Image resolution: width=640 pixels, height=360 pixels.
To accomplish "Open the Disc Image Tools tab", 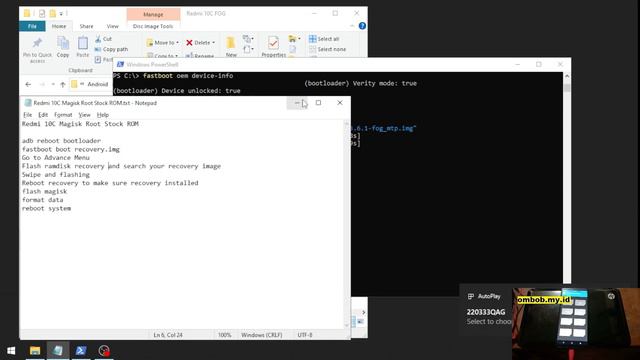I will (153, 26).
